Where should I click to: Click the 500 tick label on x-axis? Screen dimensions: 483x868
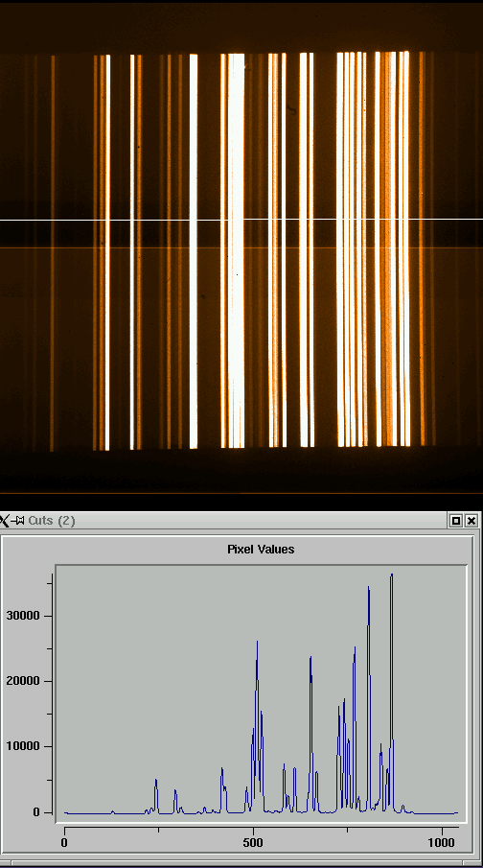tap(253, 843)
